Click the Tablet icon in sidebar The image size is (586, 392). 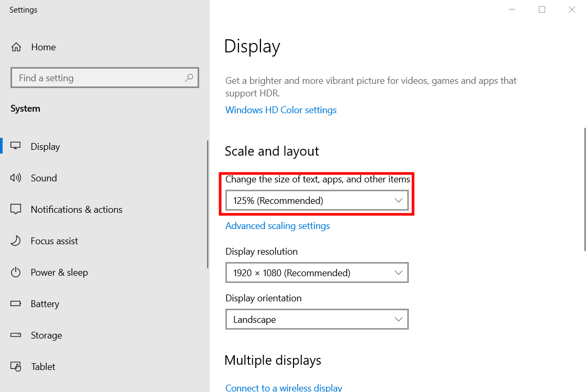pos(16,367)
